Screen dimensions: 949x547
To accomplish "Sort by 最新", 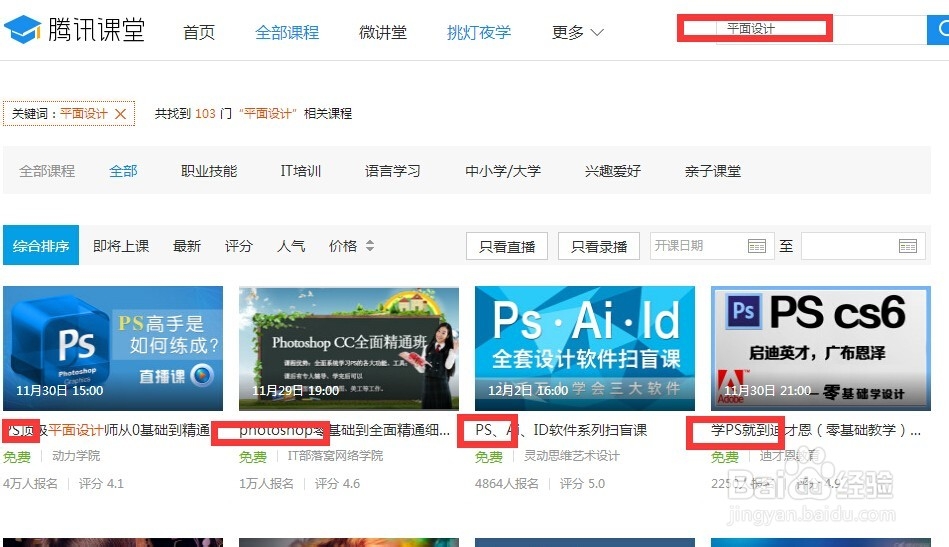I will click(x=186, y=246).
